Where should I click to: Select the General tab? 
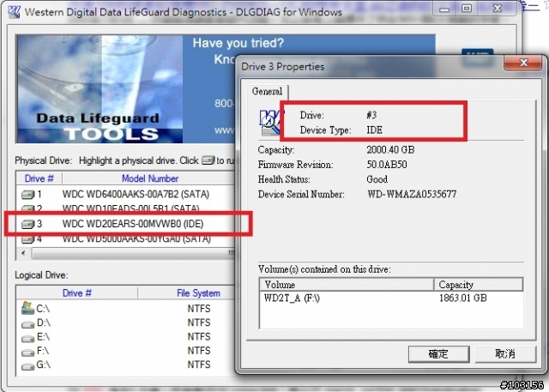click(x=267, y=91)
